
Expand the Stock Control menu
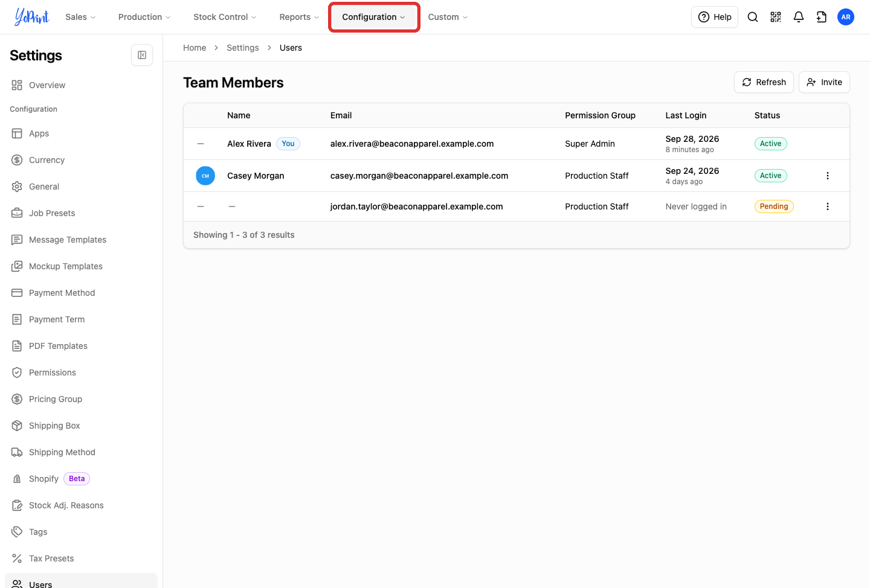point(225,17)
